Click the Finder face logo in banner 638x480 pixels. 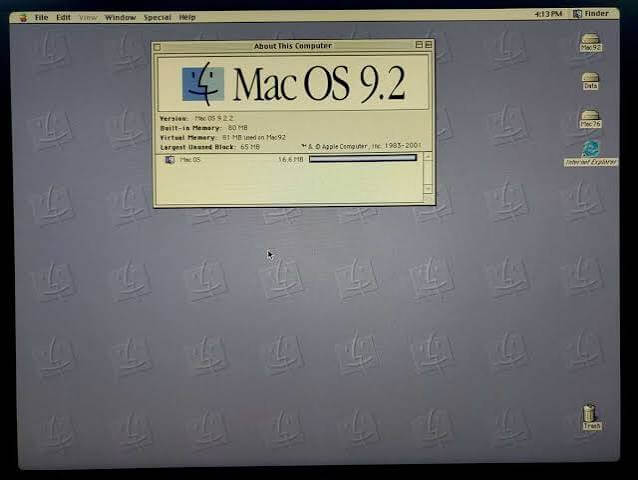coord(203,84)
